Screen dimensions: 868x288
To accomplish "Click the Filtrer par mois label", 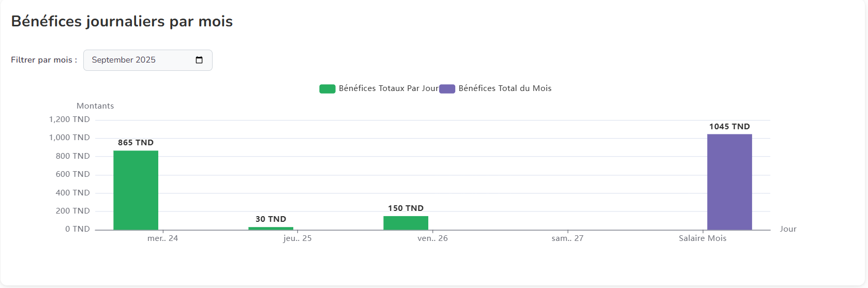I will point(44,60).
